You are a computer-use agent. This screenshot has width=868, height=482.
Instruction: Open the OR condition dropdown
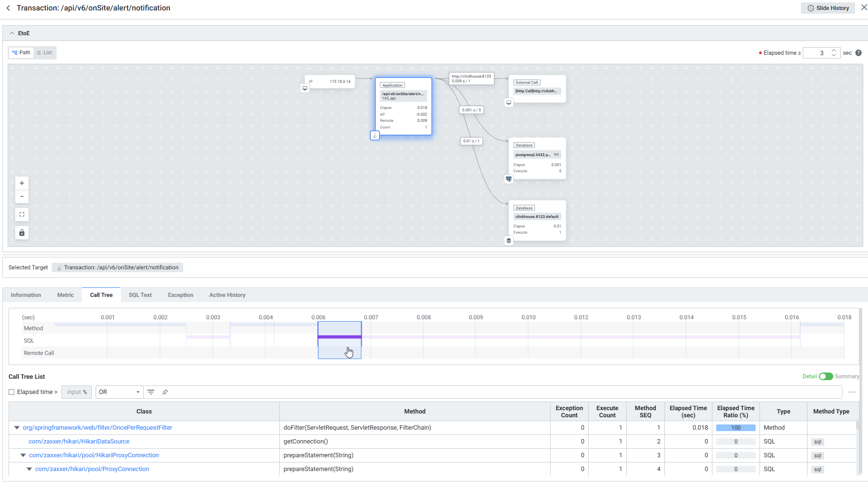coord(119,392)
